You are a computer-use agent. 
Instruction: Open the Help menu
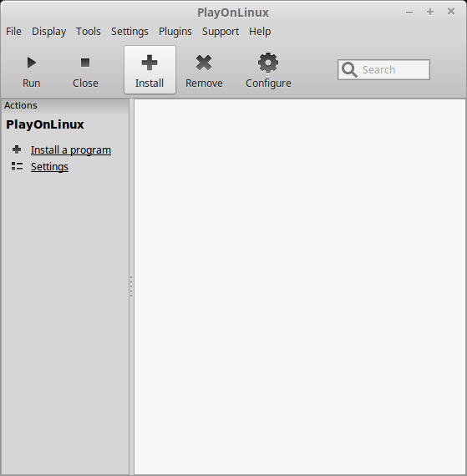pyautogui.click(x=260, y=32)
